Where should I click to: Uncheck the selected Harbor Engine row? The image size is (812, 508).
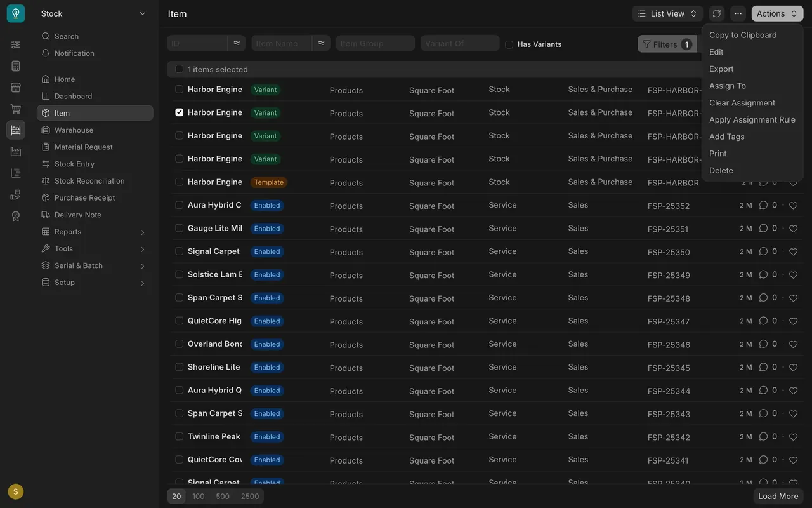click(179, 112)
